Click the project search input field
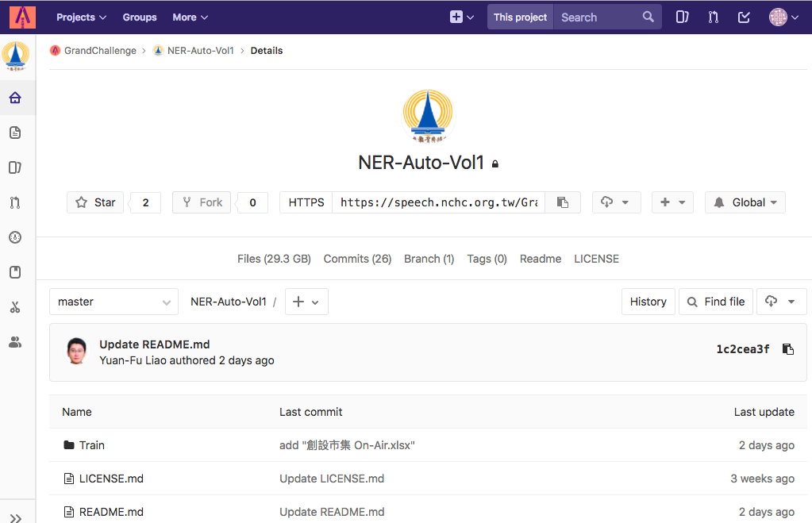This screenshot has width=812, height=523. point(603,17)
